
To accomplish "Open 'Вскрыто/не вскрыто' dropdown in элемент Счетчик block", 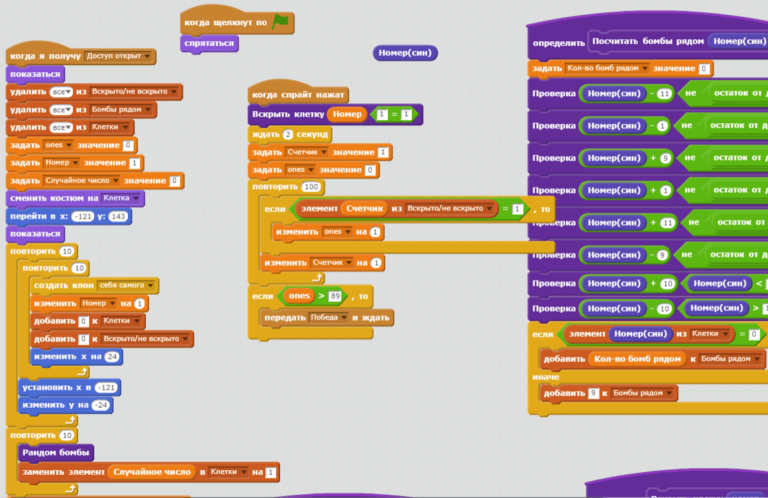I will click(x=489, y=209).
